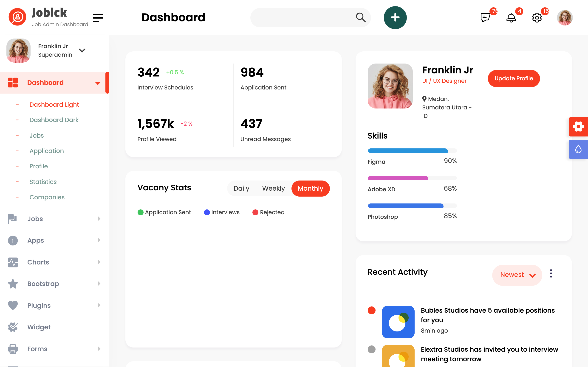Toggle Franklin Jr profile dropdown
The width and height of the screenshot is (588, 367).
[x=82, y=50]
